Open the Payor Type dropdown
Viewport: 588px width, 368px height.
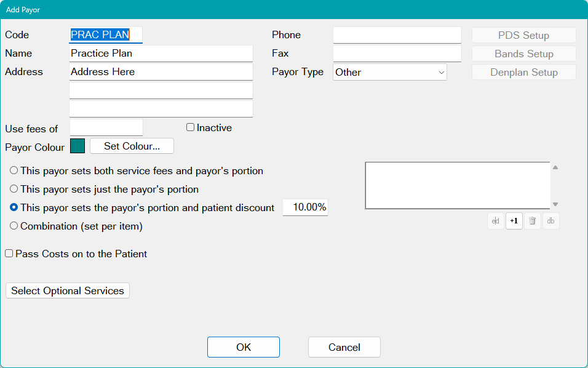pos(389,72)
